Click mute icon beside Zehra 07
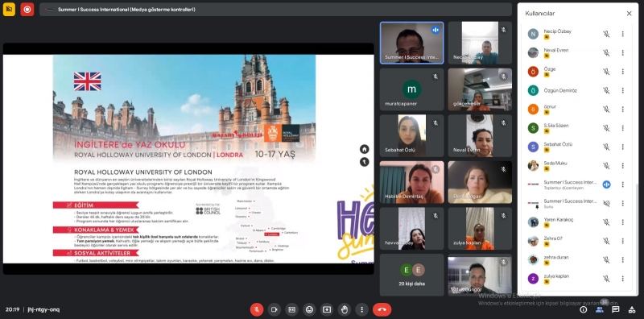This screenshot has height=319, width=644. (606, 241)
